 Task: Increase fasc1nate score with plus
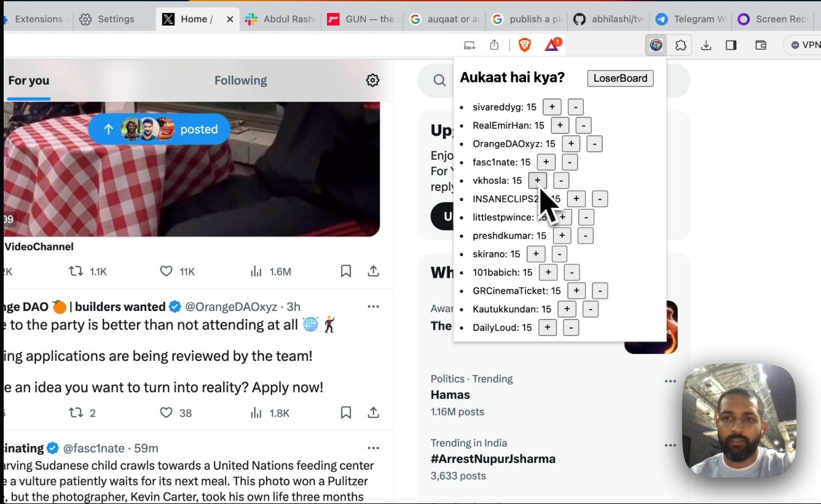click(x=546, y=162)
